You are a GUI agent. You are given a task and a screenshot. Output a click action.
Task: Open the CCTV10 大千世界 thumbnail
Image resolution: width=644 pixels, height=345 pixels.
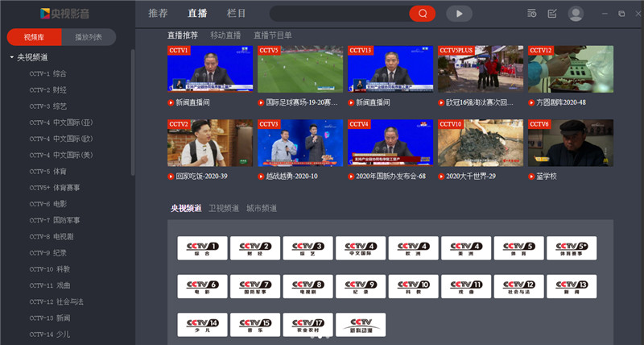(x=481, y=143)
